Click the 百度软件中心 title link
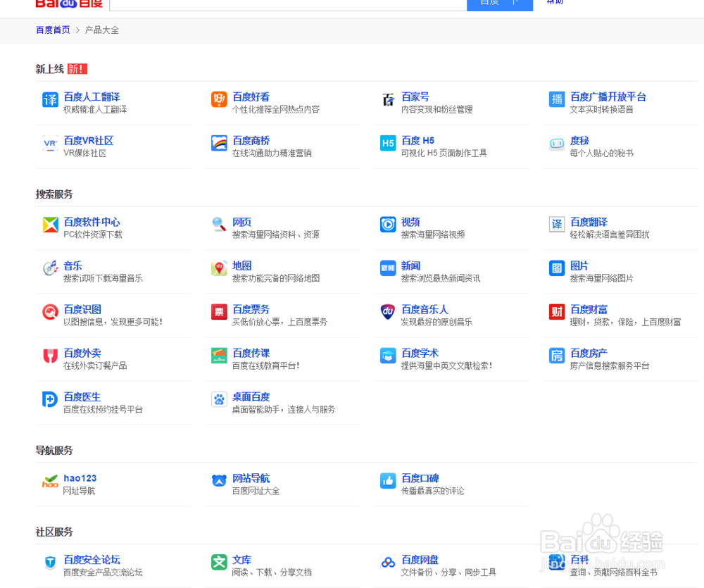 92,222
